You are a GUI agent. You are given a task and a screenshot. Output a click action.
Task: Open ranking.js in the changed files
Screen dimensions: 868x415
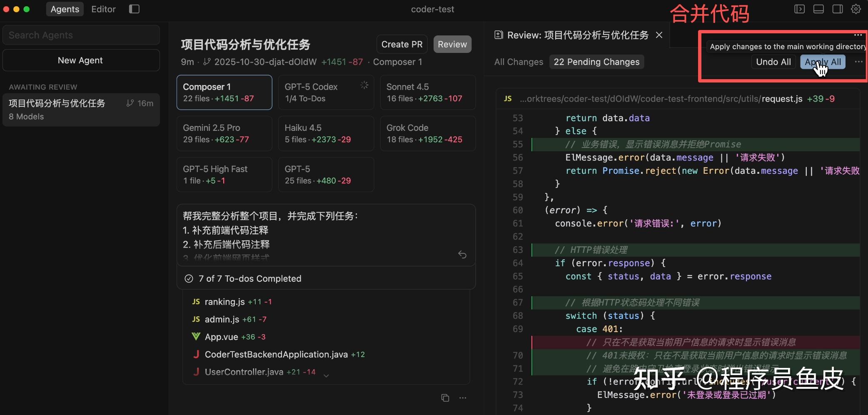(x=225, y=302)
